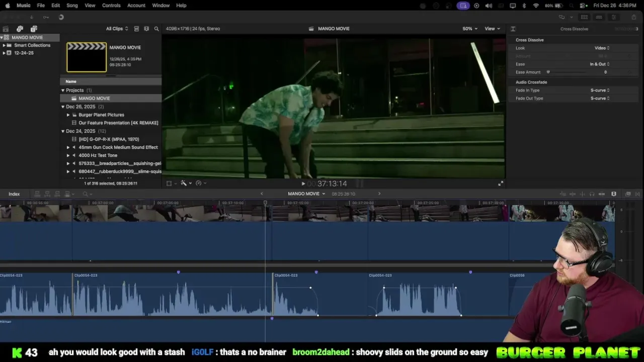
Task: Enter full screen viewer playback
Action: (500, 184)
